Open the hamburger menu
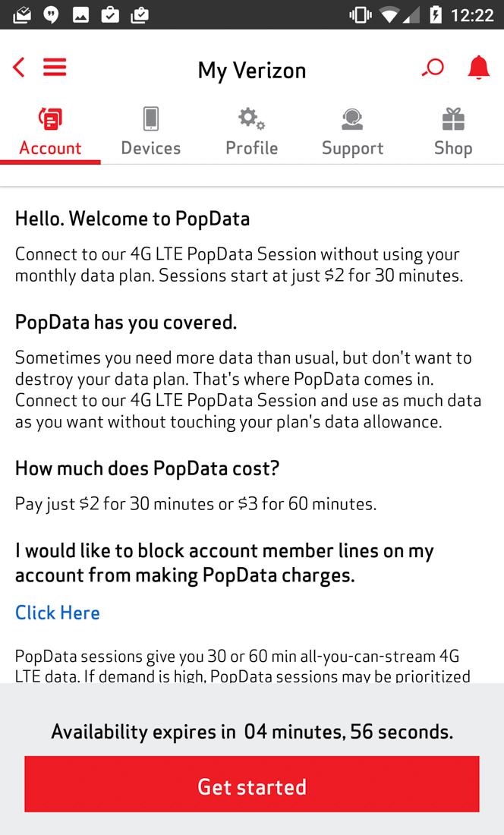Screen dimensions: 504x835 tap(55, 68)
